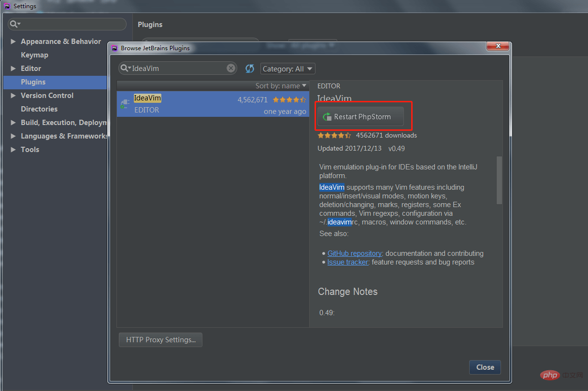Click the EDITOR category label in details pane
This screenshot has width=588, height=391.
329,86
